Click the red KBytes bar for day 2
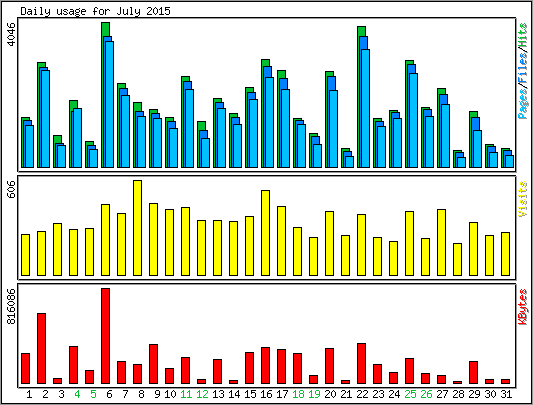 [x=41, y=349]
